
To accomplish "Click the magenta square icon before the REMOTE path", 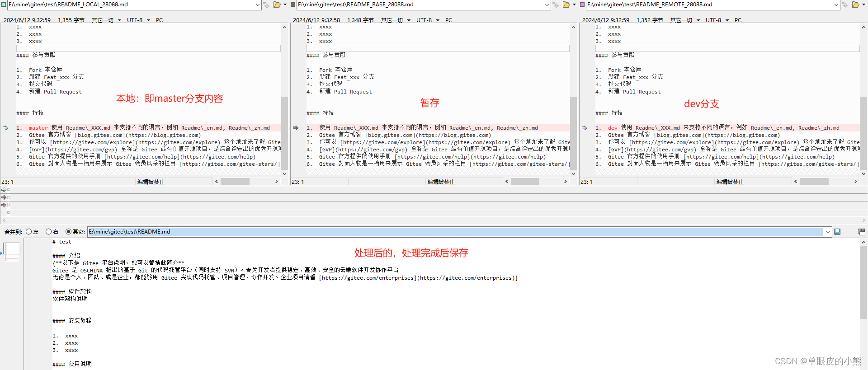I will click(582, 5).
